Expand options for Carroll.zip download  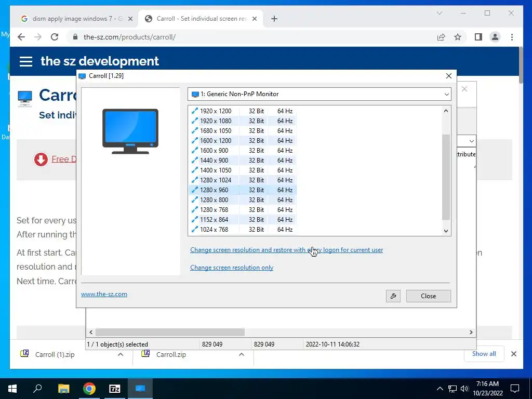pos(242,354)
